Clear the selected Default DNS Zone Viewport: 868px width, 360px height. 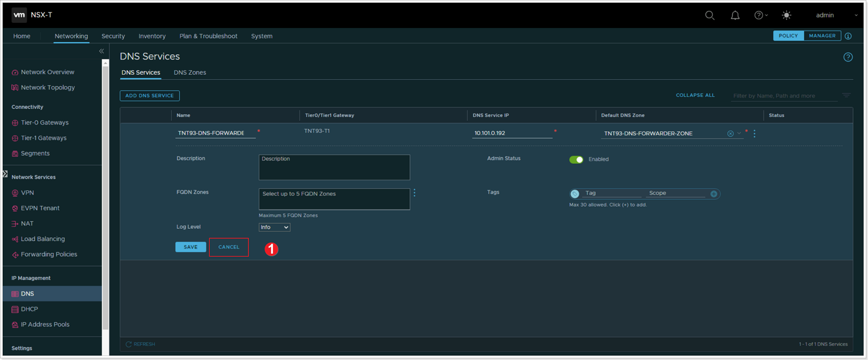(731, 134)
